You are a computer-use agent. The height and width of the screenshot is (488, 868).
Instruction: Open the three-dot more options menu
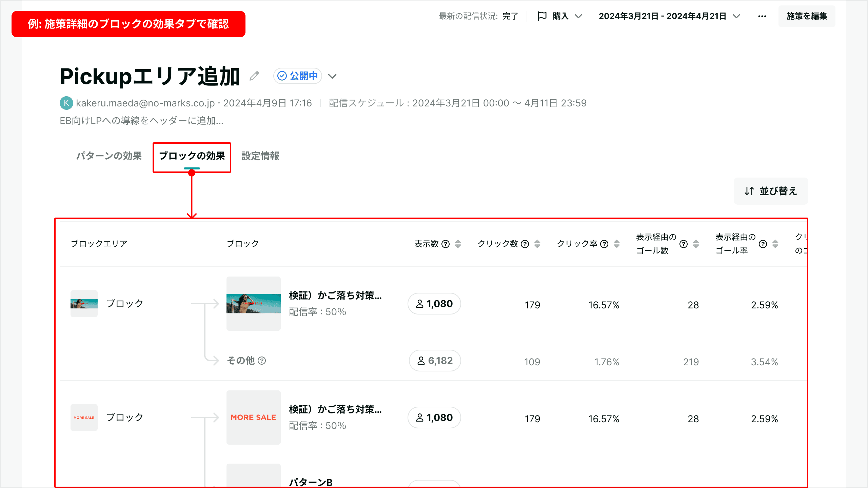pos(762,16)
